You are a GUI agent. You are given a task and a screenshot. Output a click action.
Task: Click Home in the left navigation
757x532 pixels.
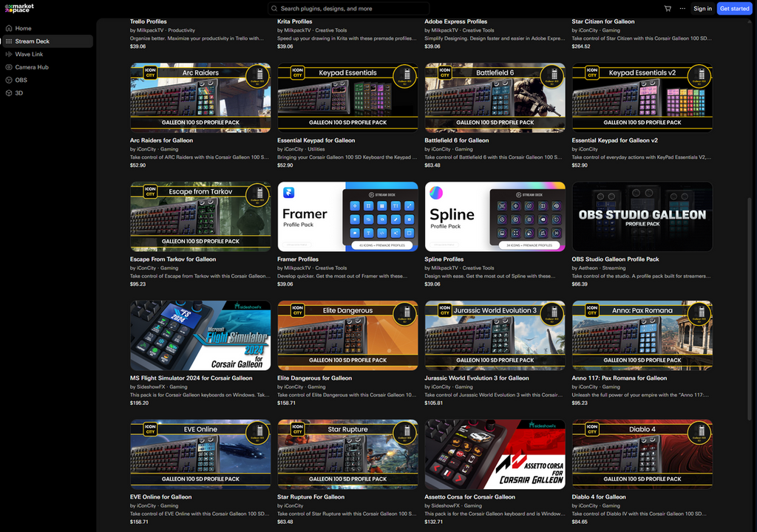[x=23, y=28]
